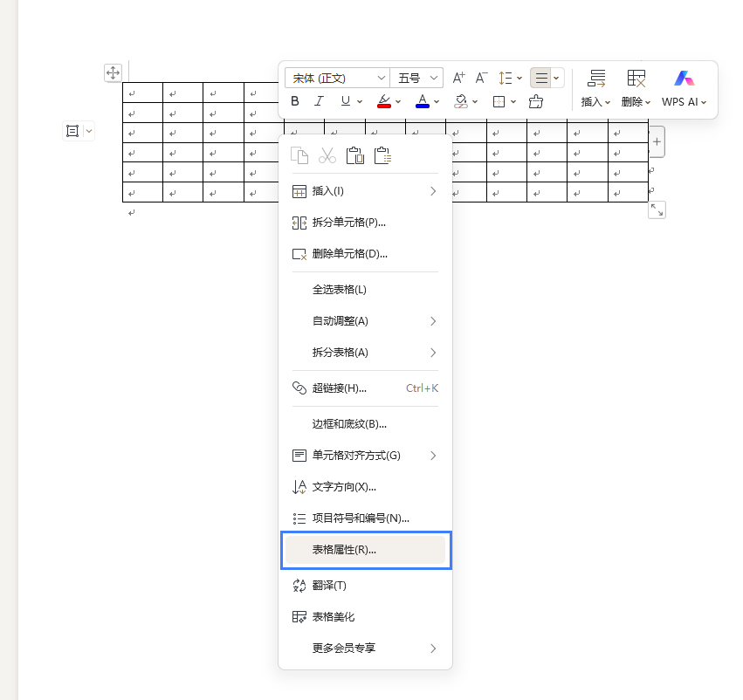Open the 删除 table toolbar button
Screen dimensions: 743x700
point(636,88)
